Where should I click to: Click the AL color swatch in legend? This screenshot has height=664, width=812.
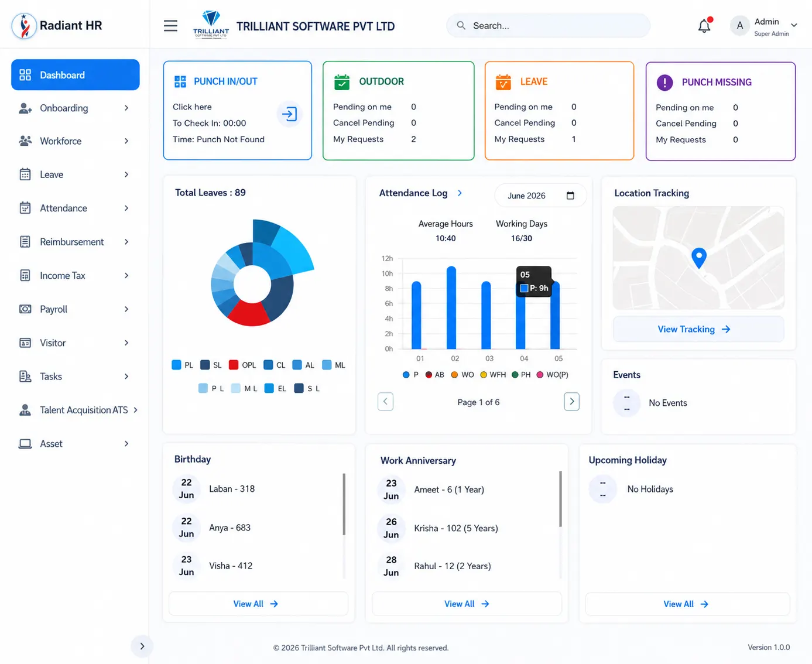point(297,365)
